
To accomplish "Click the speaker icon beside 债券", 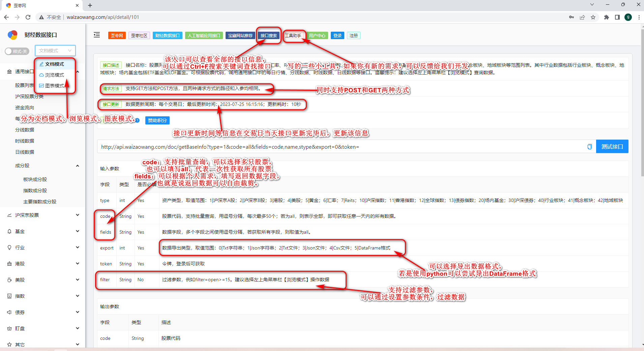I will point(9,312).
